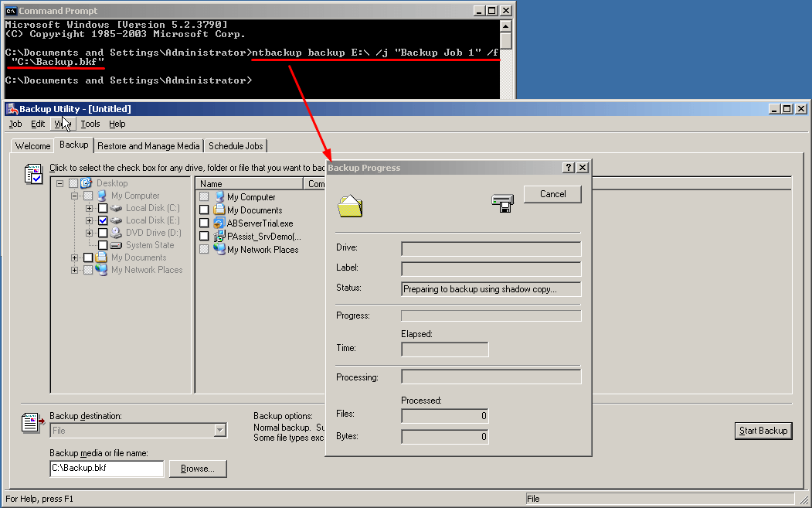Click "File" in the status bar
Screen dimensions: 812x508
(533, 499)
